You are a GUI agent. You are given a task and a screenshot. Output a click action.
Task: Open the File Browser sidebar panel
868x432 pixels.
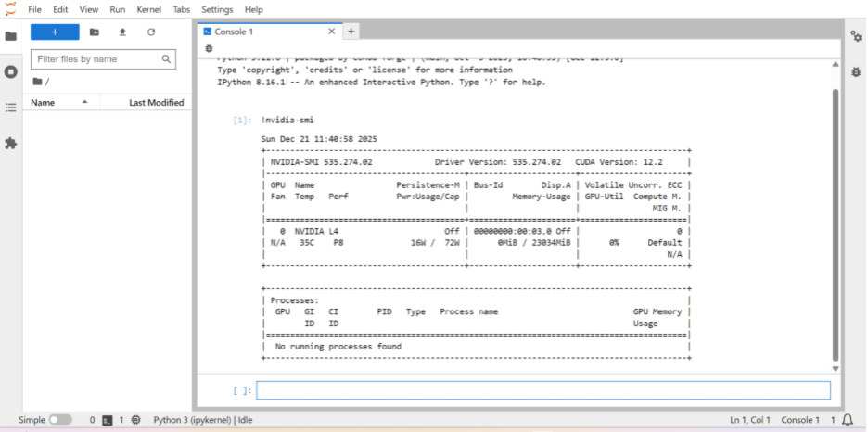click(x=10, y=36)
